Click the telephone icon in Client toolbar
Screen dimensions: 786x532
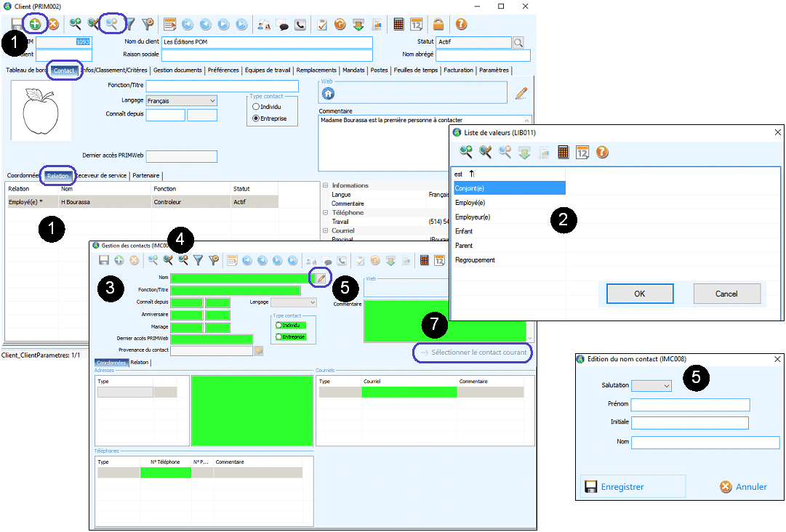300,24
